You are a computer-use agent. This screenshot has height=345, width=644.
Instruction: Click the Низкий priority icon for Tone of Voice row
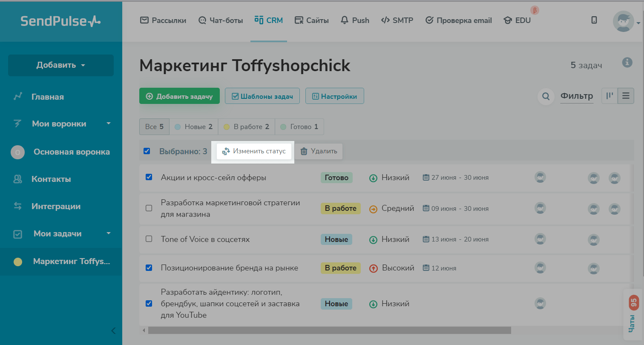click(373, 240)
